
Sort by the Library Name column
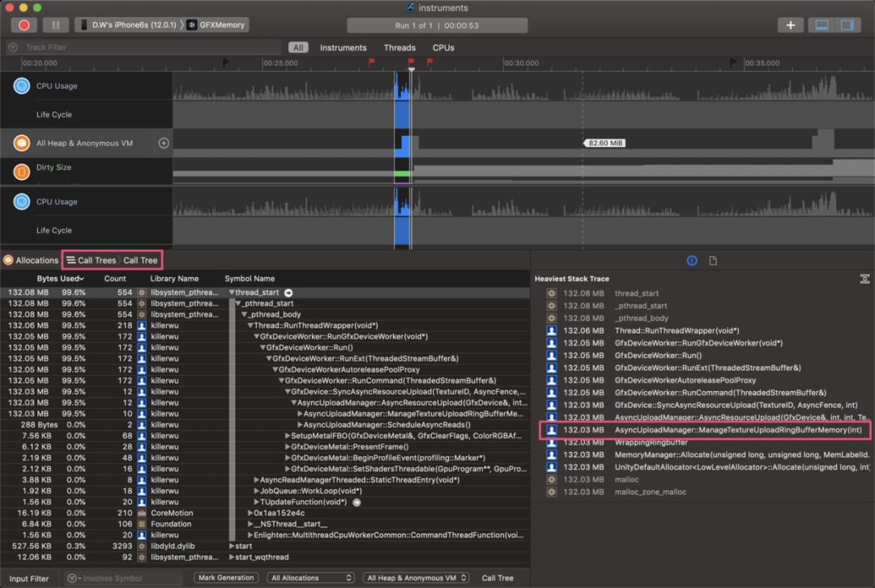pos(174,279)
